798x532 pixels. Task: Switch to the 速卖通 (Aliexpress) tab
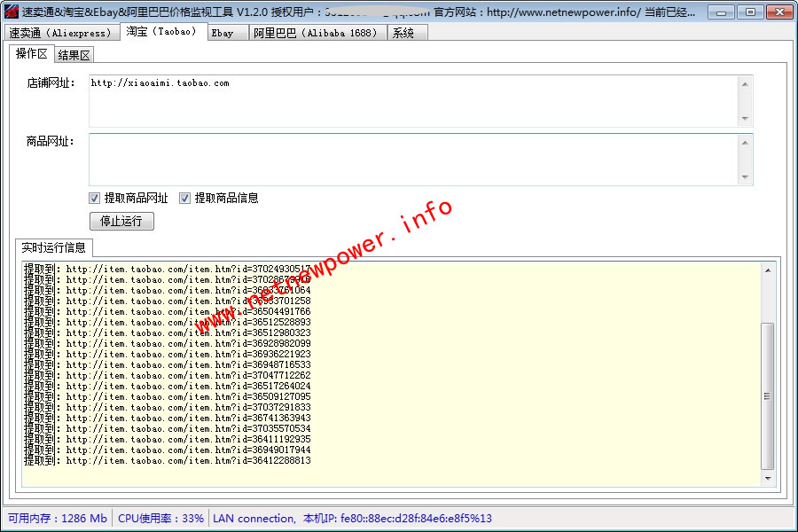pos(60,33)
